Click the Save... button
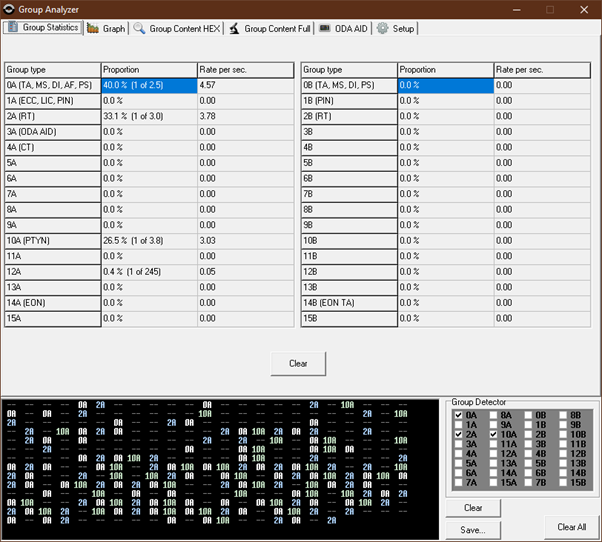 click(473, 530)
